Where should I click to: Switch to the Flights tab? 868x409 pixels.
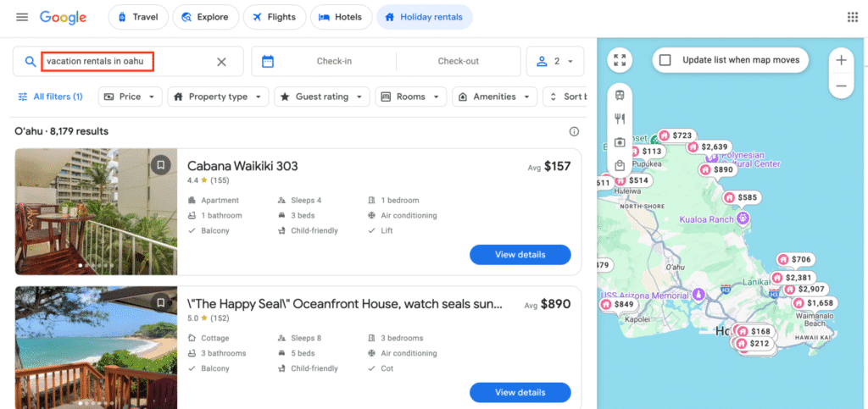pos(275,17)
